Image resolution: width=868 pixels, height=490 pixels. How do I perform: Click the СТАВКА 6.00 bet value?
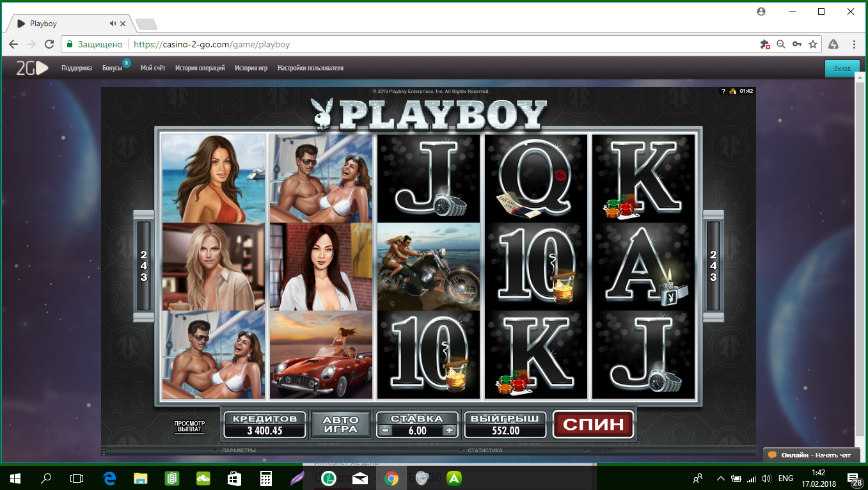point(417,431)
